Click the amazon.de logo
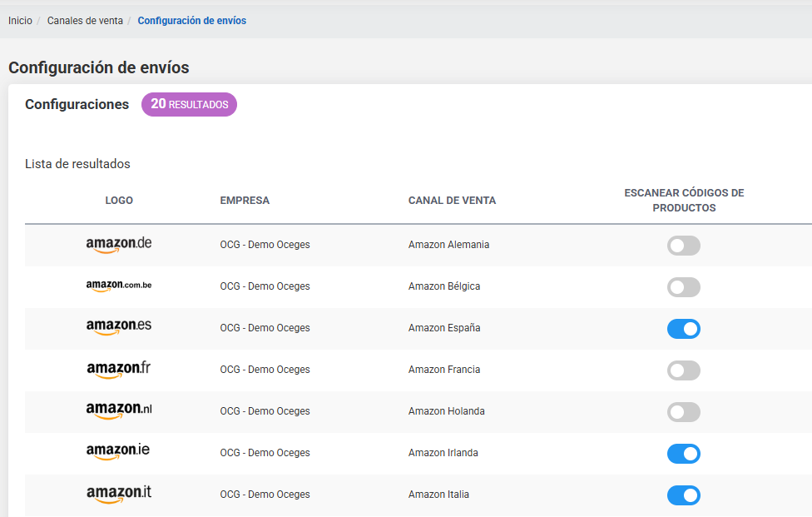The height and width of the screenshot is (517, 812). pos(119,245)
